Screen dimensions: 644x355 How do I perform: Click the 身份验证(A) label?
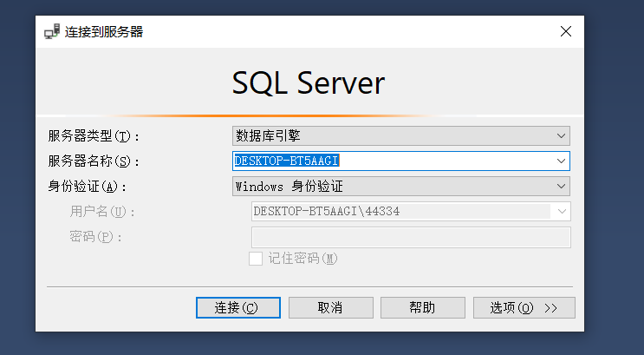[87, 187]
